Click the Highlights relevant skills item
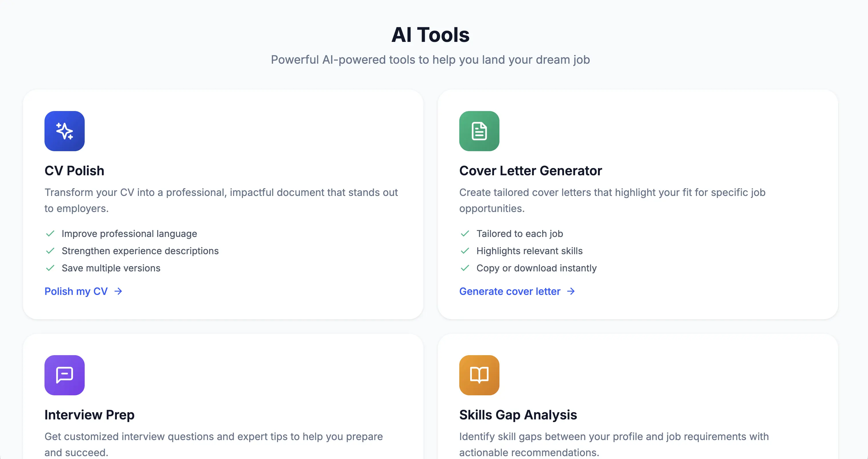868x459 pixels. pyautogui.click(x=529, y=251)
